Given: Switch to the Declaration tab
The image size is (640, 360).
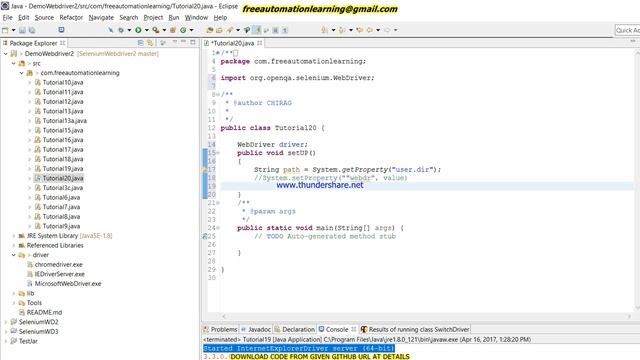Looking at the screenshot, I should pyautogui.click(x=294, y=329).
